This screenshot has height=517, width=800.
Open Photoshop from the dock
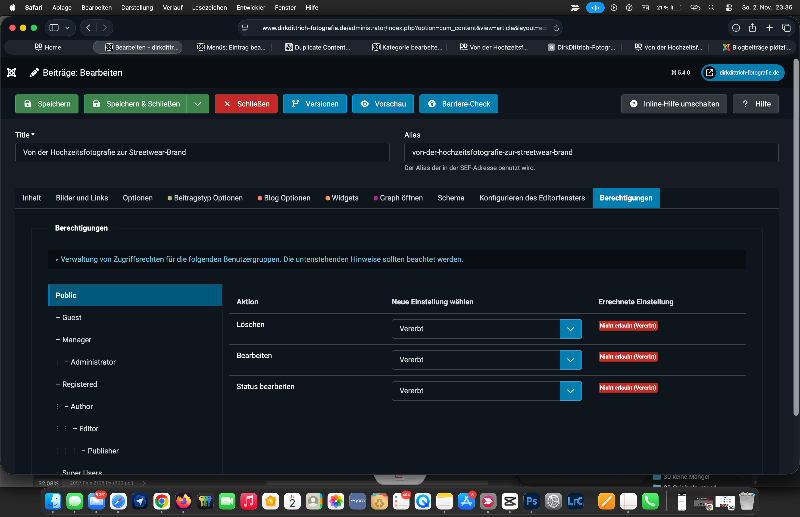(532, 500)
